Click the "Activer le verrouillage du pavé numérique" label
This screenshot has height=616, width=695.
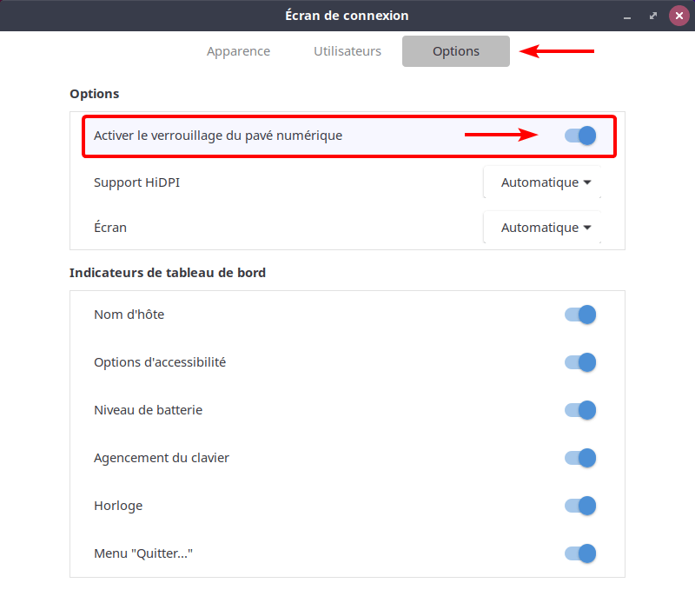click(218, 136)
